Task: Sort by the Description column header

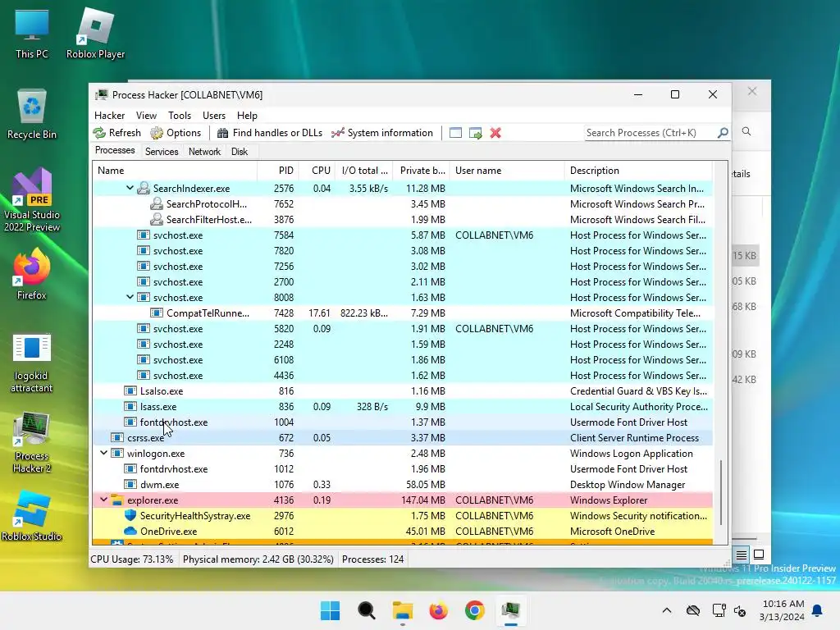Action: [x=638, y=171]
